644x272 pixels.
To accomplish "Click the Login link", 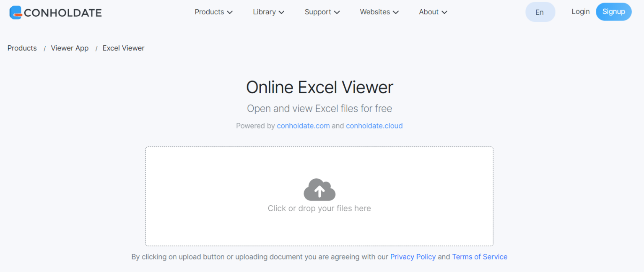I will 580,12.
